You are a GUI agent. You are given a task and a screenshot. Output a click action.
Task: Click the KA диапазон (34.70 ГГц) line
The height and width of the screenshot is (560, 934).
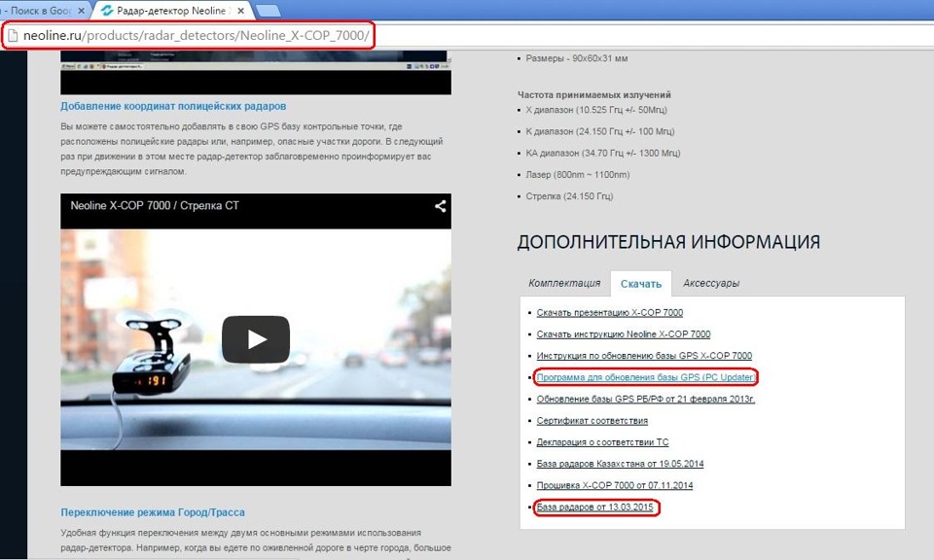click(603, 153)
